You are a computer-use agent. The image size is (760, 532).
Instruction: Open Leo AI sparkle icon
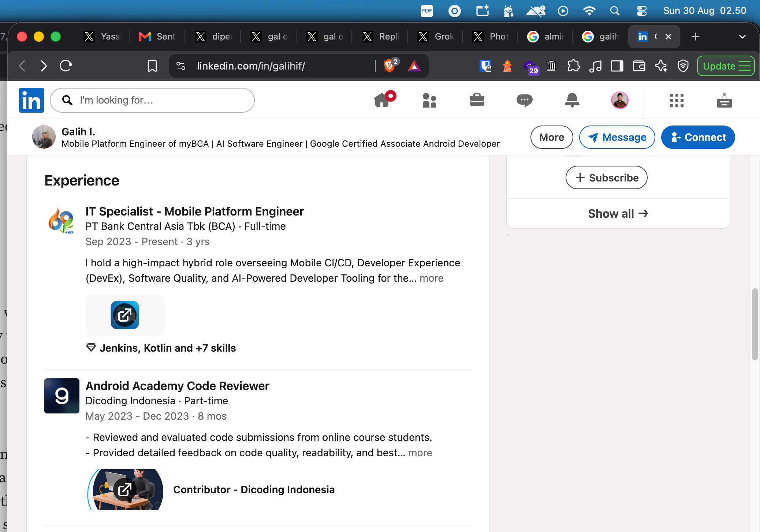point(661,66)
